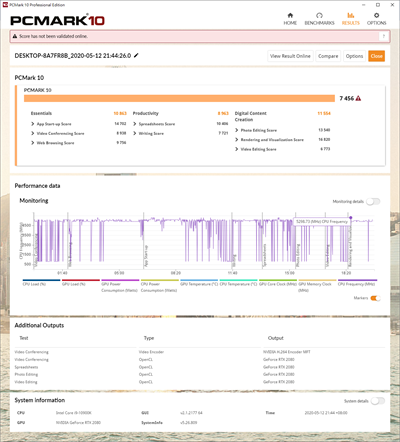Viewport: 400px width, 442px height.
Task: Click the Video Editing row in Additional Outputs
Action: (200, 382)
